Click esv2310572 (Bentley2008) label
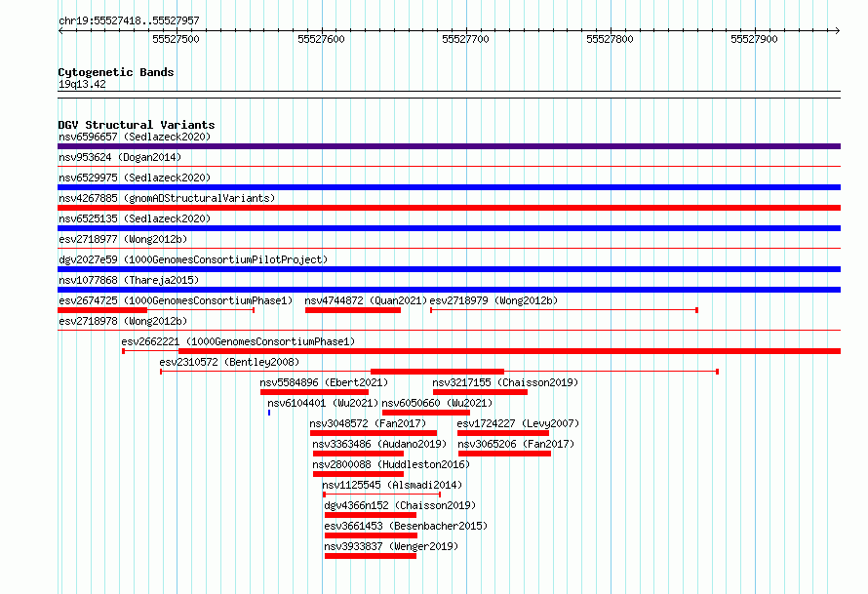Image resolution: width=868 pixels, height=594 pixels. point(229,362)
